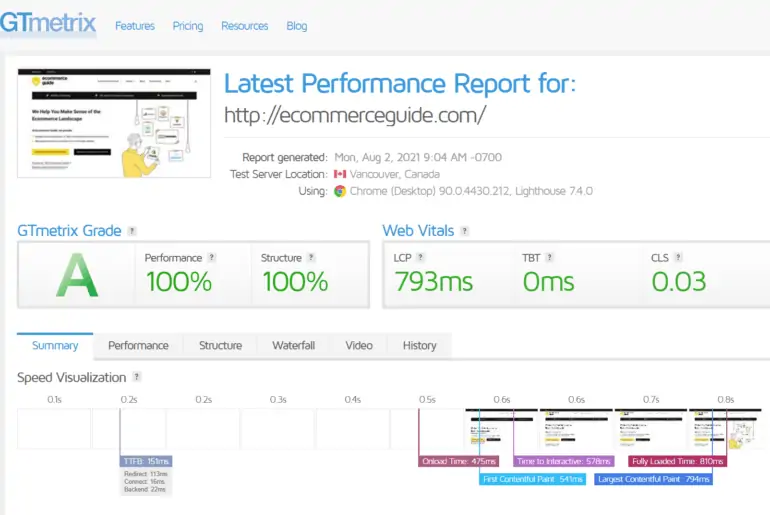Click the Onload Time: 475ms marker

(x=459, y=461)
